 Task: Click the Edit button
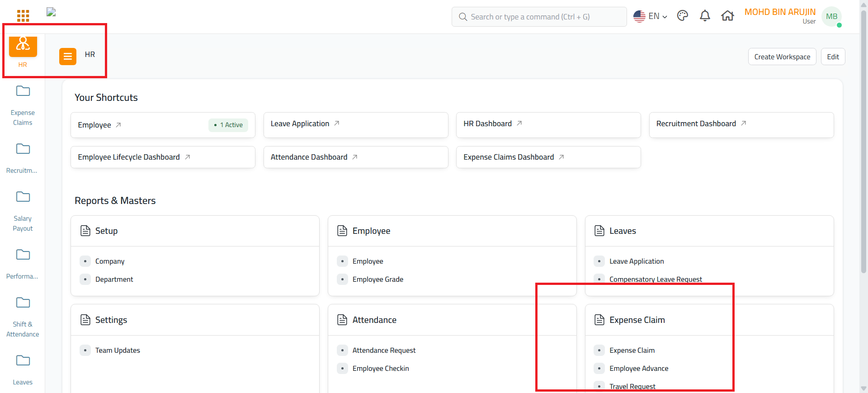[833, 57]
